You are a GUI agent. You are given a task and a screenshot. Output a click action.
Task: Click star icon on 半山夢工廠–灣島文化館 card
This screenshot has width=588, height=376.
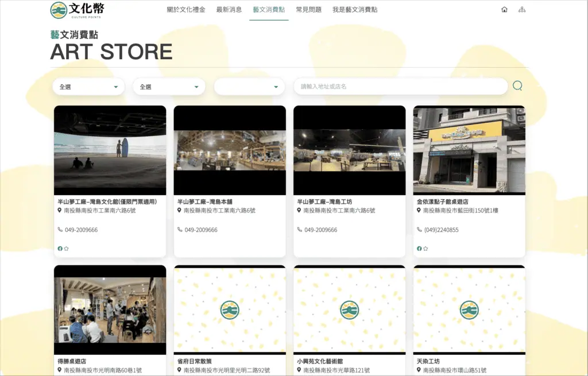(67, 249)
